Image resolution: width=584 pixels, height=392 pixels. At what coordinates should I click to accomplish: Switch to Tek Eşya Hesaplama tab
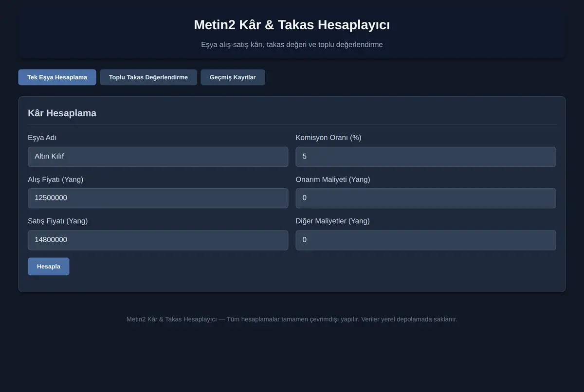click(x=57, y=77)
